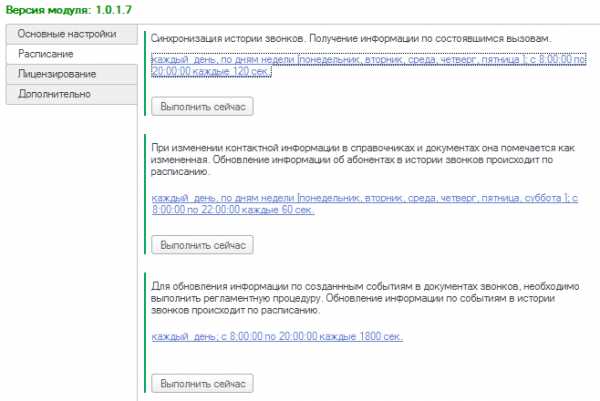600x401 pixels.
Task: Switch to the Лицензирование tab
Action: [x=67, y=74]
